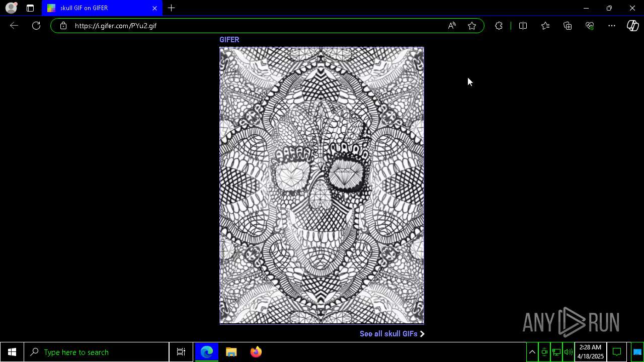Open Split screen view
Screen dimensions: 644x362
pos(523,26)
